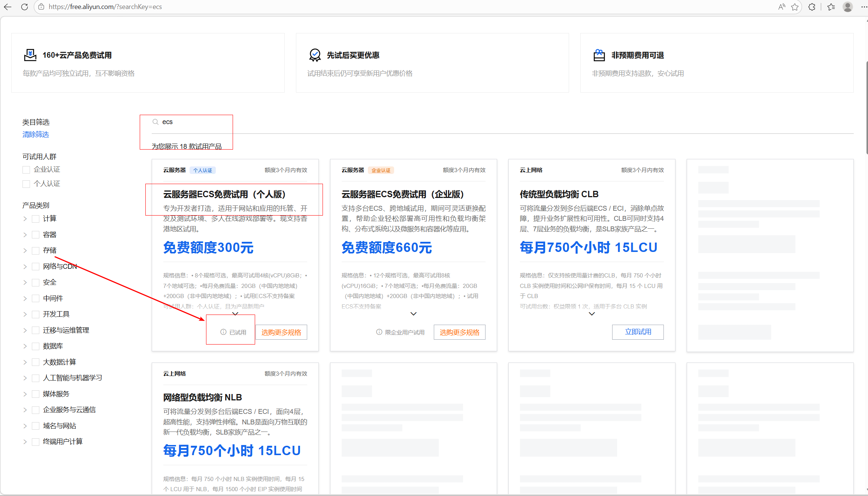
Task: Check the 个人认证 checkbox
Action: click(x=26, y=184)
